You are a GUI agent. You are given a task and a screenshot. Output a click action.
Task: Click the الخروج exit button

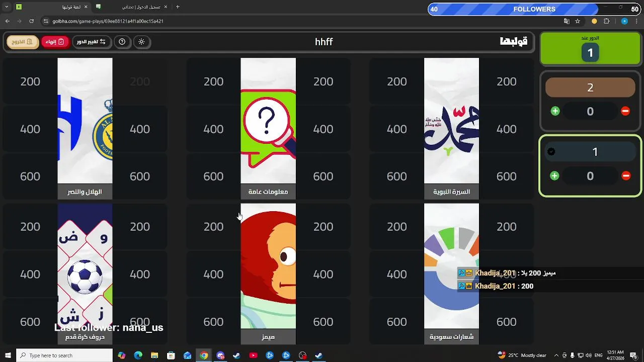22,42
